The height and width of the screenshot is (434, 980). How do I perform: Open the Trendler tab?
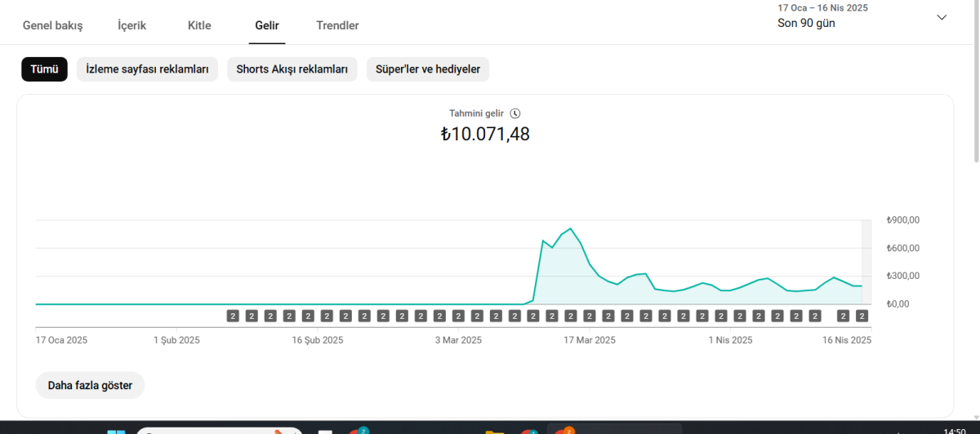pyautogui.click(x=337, y=25)
